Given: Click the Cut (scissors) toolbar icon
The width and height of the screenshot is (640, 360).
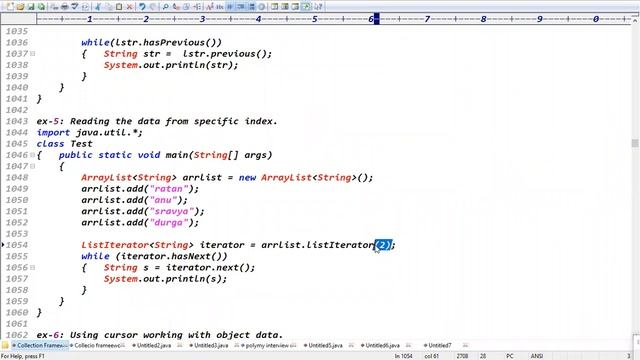Looking at the screenshot, I should coord(98,7).
